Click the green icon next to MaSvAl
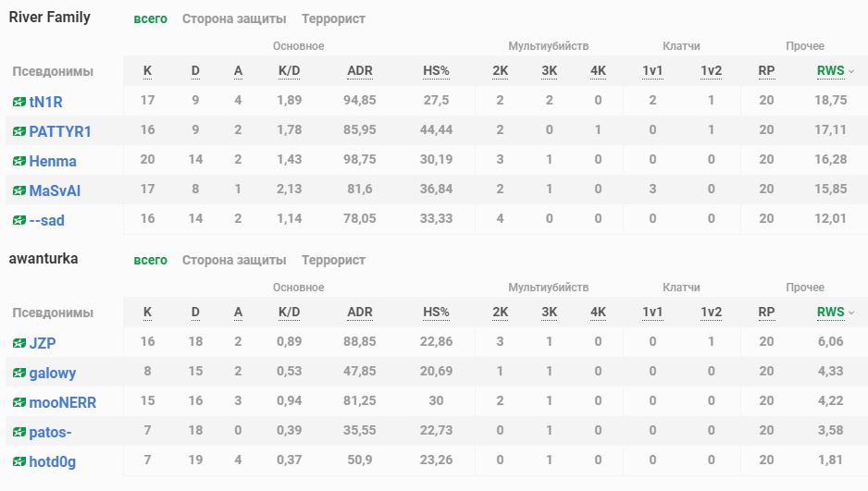Screen dimensions: 868x491 click(19, 190)
